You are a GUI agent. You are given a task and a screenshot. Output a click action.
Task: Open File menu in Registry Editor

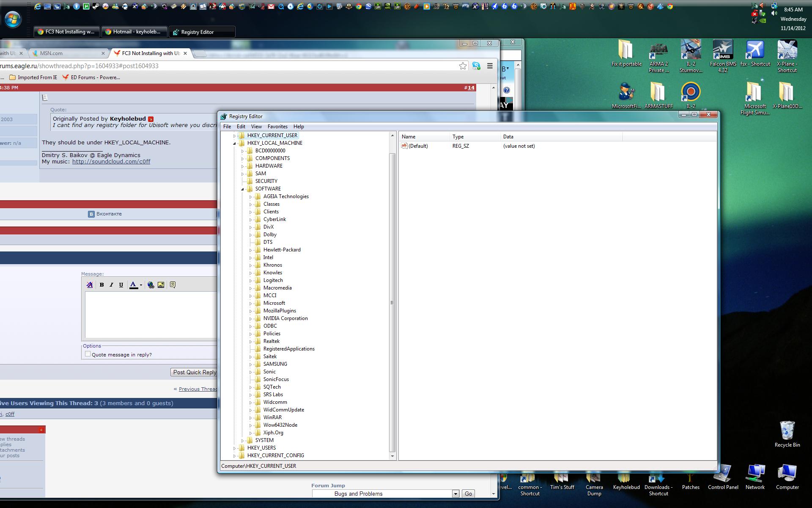click(x=227, y=127)
